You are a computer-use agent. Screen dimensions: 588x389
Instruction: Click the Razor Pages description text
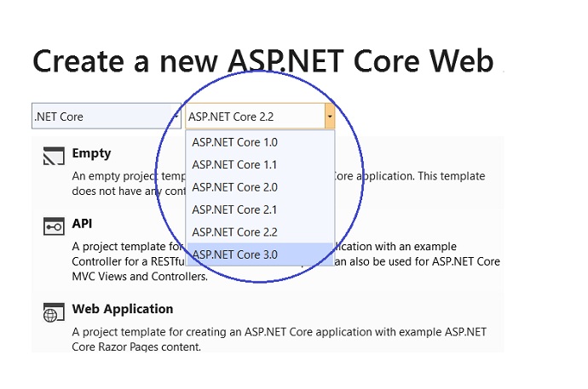click(x=279, y=340)
